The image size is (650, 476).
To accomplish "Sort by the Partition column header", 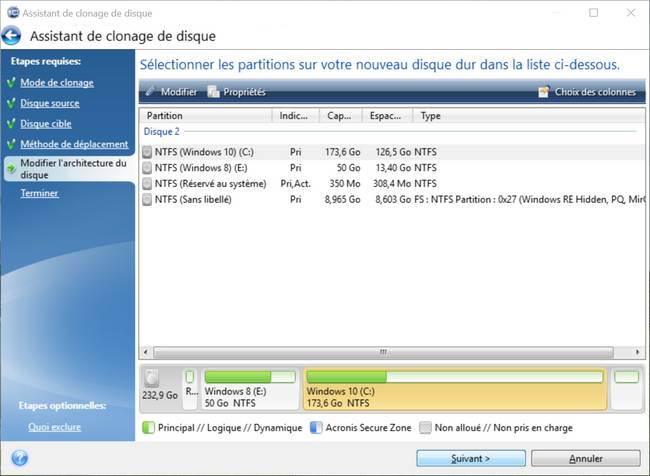I will pyautogui.click(x=206, y=116).
